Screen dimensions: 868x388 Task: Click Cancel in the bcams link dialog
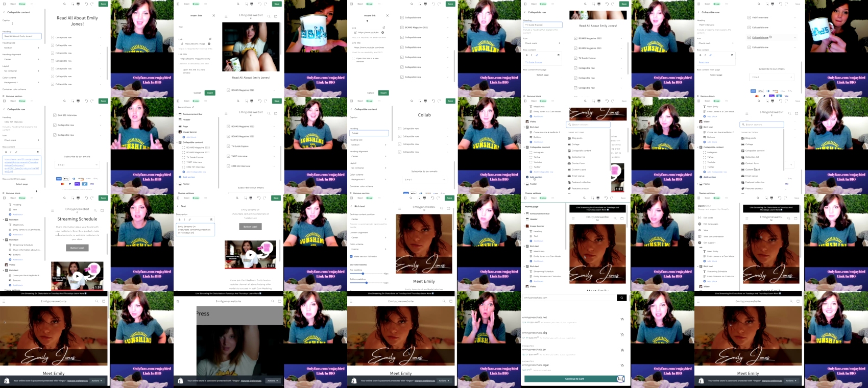click(197, 93)
